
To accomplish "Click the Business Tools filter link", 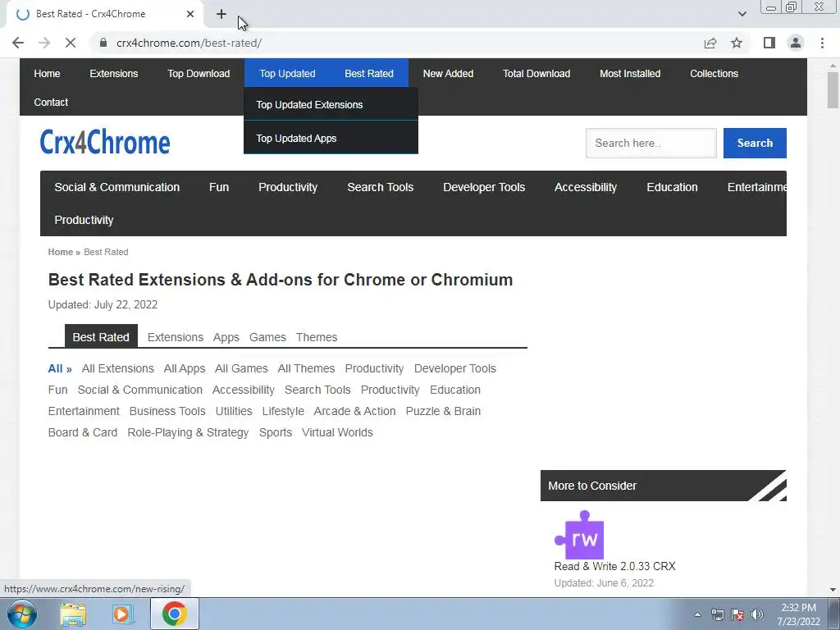I will click(x=167, y=411).
